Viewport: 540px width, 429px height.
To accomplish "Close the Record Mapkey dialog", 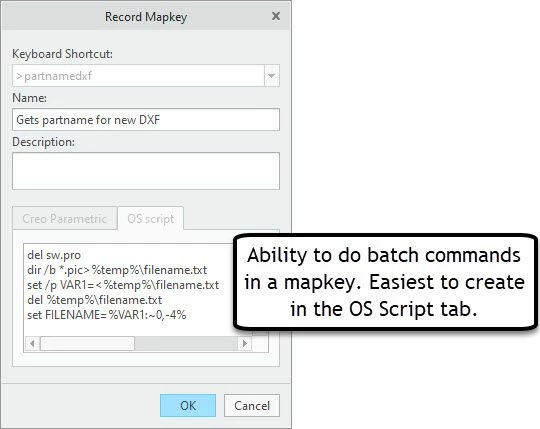I will [x=276, y=16].
